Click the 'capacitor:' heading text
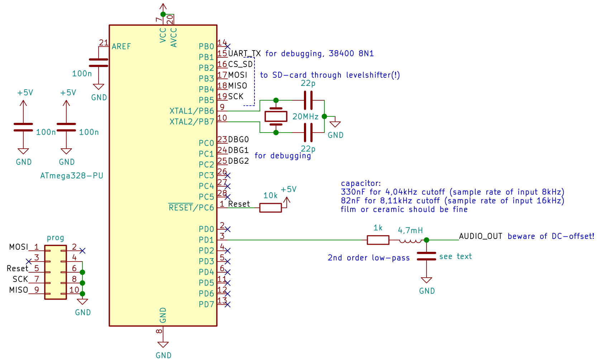This screenshot has height=364, width=600. click(x=361, y=183)
